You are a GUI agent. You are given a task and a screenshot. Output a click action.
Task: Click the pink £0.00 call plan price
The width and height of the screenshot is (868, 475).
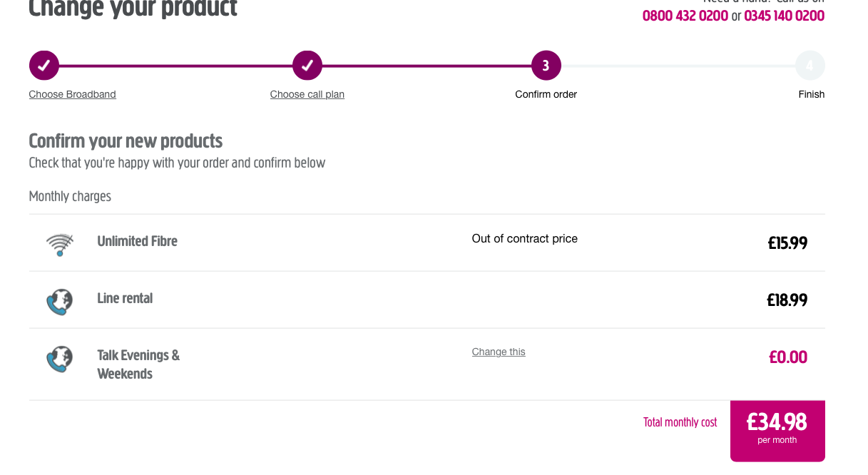coord(788,357)
